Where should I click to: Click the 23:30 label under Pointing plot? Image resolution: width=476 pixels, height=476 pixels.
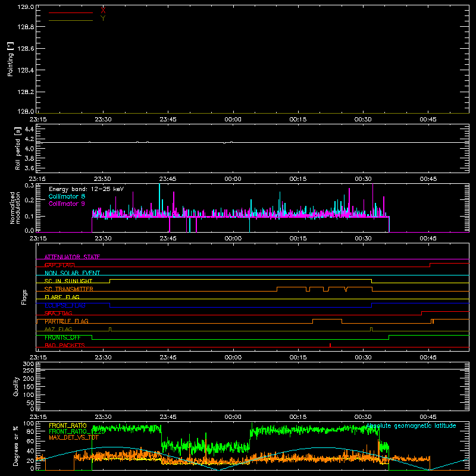coord(103,120)
